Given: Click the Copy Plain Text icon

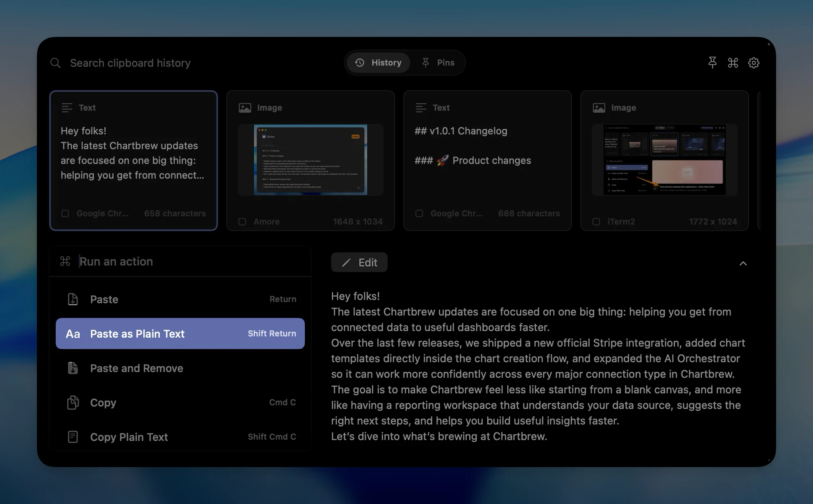Looking at the screenshot, I should click(x=73, y=437).
